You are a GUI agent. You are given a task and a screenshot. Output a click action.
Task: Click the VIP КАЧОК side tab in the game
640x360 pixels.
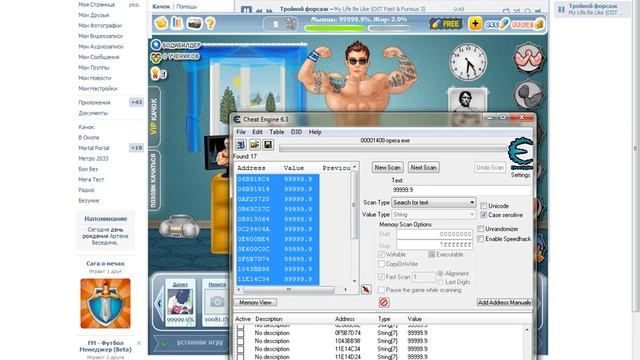pos(154,117)
